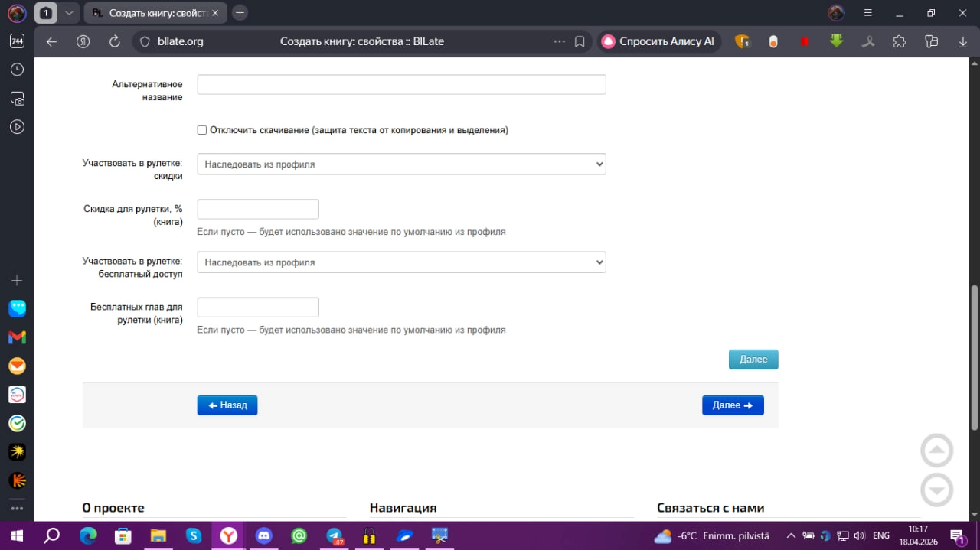Open 'Участвовать в рулетке: бесплатный доступ' dropdown
The image size is (980, 550).
[x=401, y=262]
